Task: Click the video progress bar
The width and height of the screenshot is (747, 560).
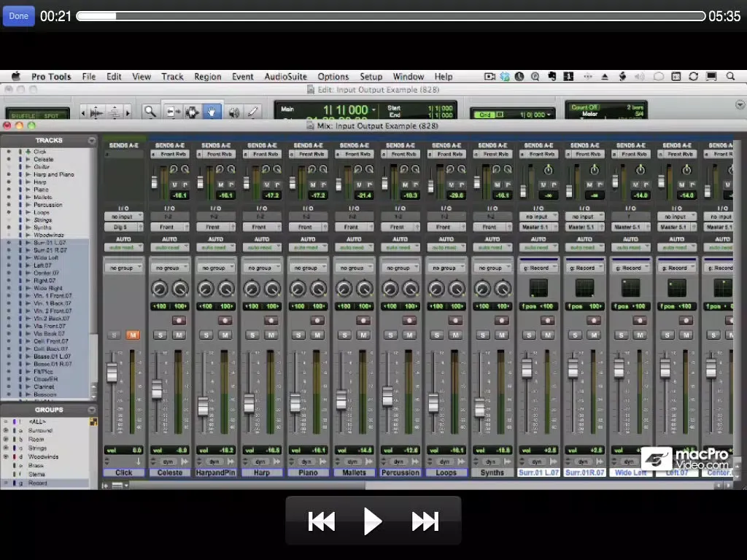Action: [x=391, y=16]
